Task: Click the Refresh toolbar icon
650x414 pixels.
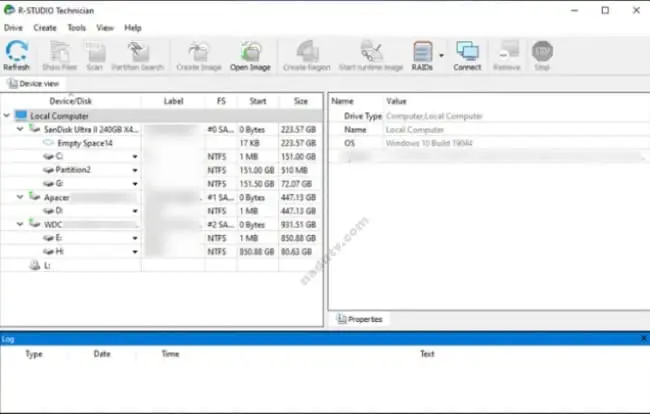Action: coord(17,56)
